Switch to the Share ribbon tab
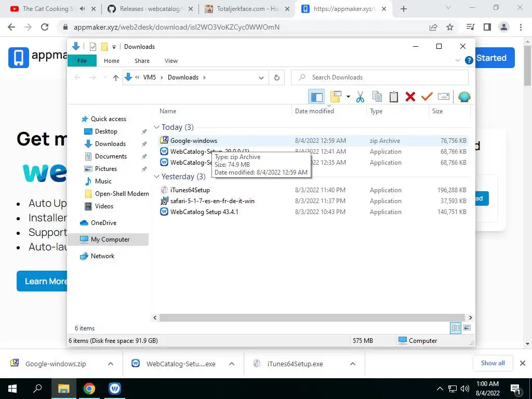The width and height of the screenshot is (532, 399). 142,61
